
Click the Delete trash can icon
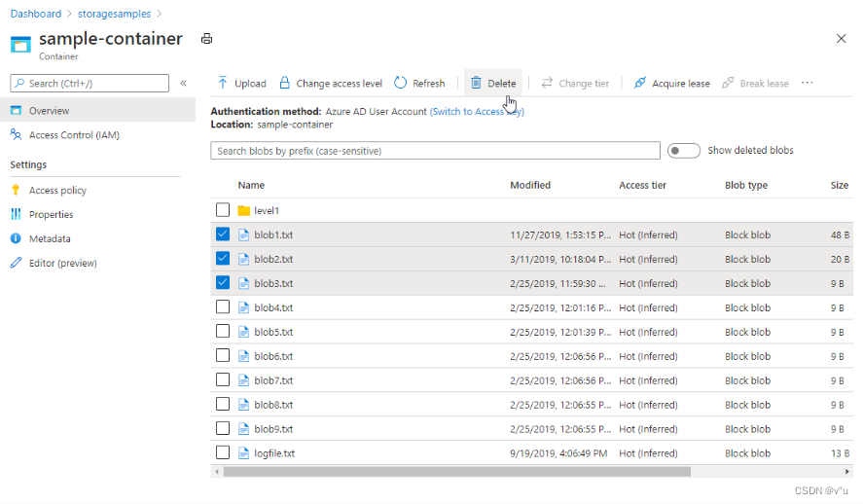tap(476, 83)
